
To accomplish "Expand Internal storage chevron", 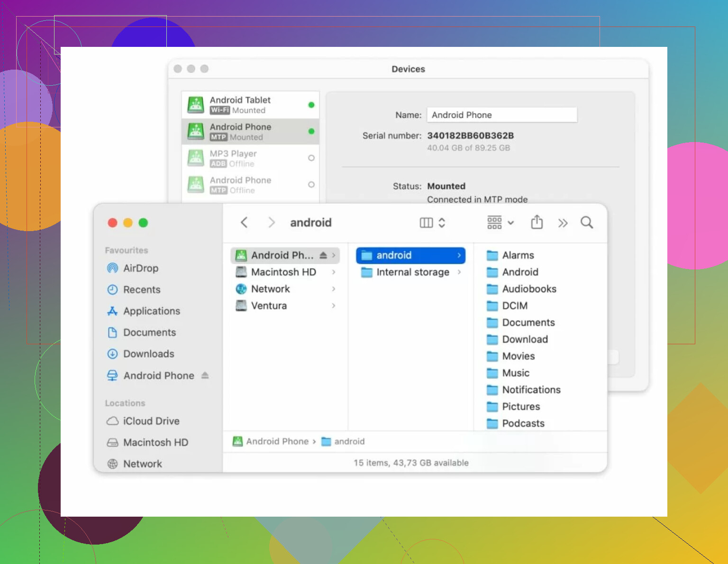I will click(459, 272).
